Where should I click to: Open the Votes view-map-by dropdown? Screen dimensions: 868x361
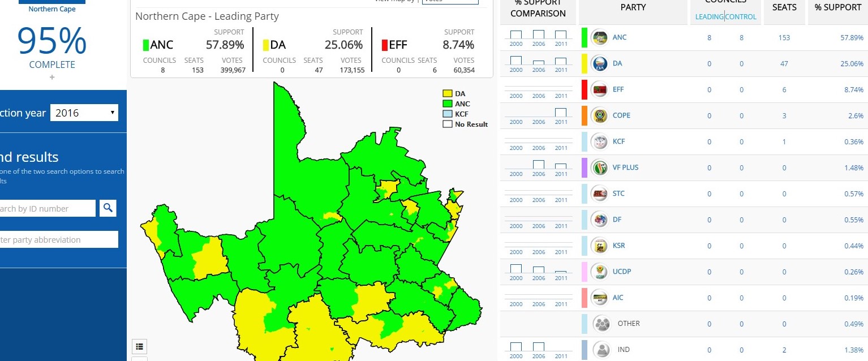point(450,2)
